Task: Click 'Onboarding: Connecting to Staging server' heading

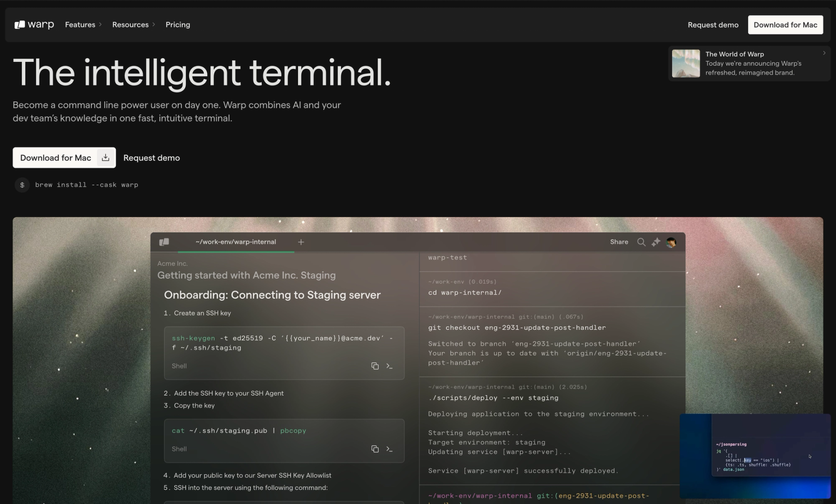Action: 272,295
